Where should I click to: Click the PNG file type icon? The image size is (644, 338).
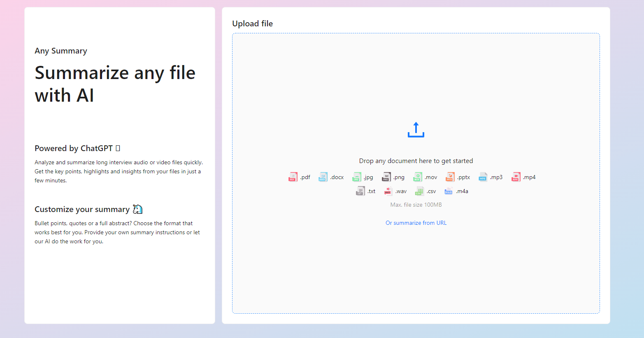click(386, 177)
